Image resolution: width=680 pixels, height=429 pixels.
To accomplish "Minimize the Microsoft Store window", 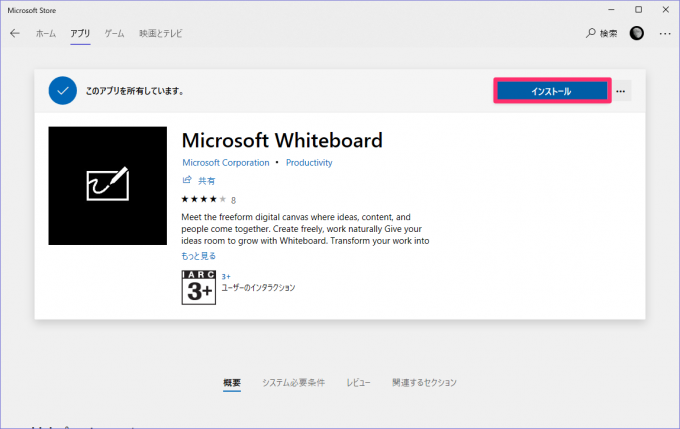I will click(611, 10).
